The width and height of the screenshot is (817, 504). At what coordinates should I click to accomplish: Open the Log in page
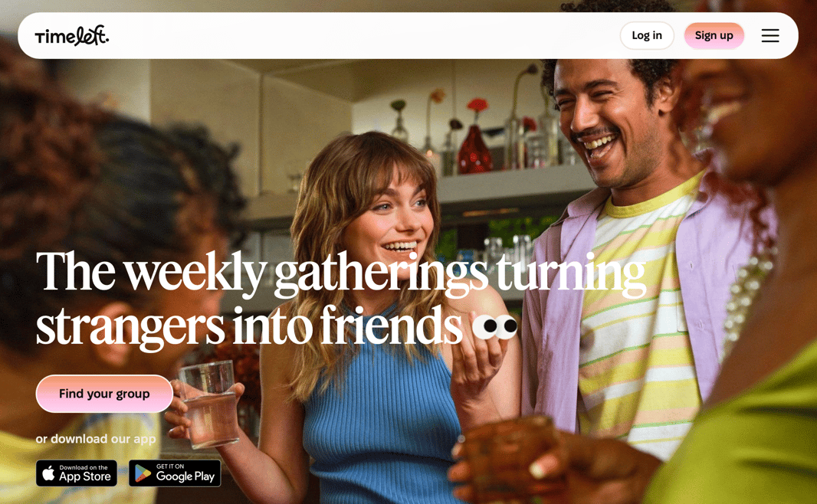click(647, 35)
